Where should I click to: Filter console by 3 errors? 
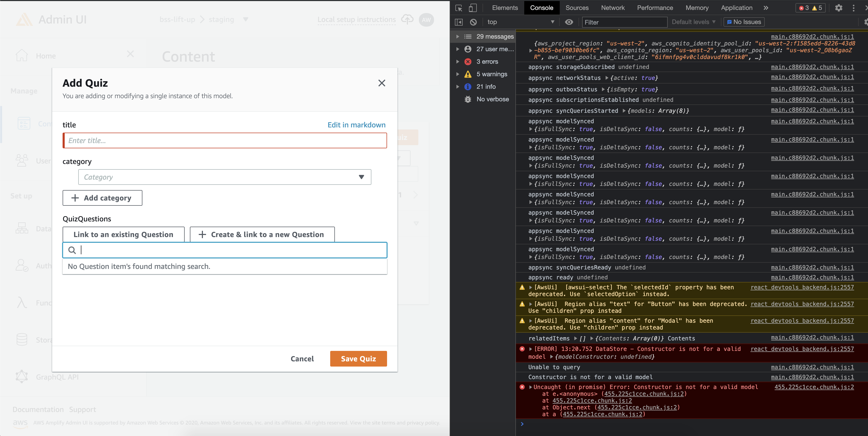pyautogui.click(x=487, y=61)
